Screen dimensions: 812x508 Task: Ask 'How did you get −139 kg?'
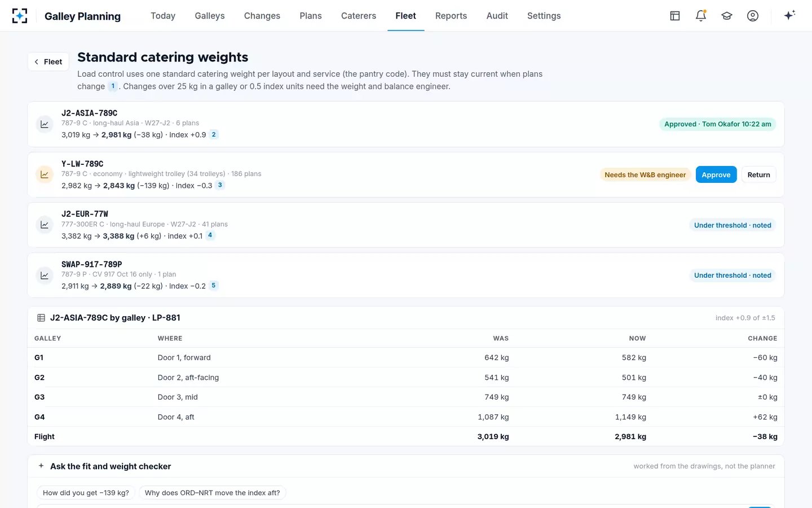pos(86,493)
